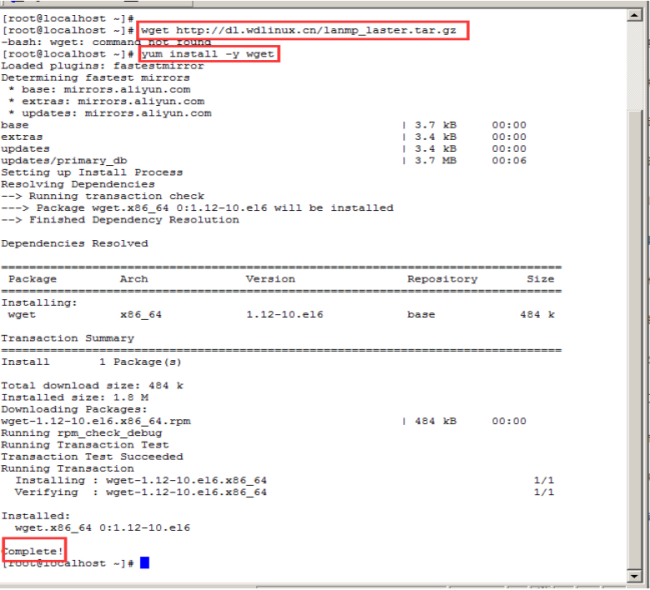Click the highlighted 'yum install -y wget' command
Screen dimensions: 650x590
click(208, 54)
